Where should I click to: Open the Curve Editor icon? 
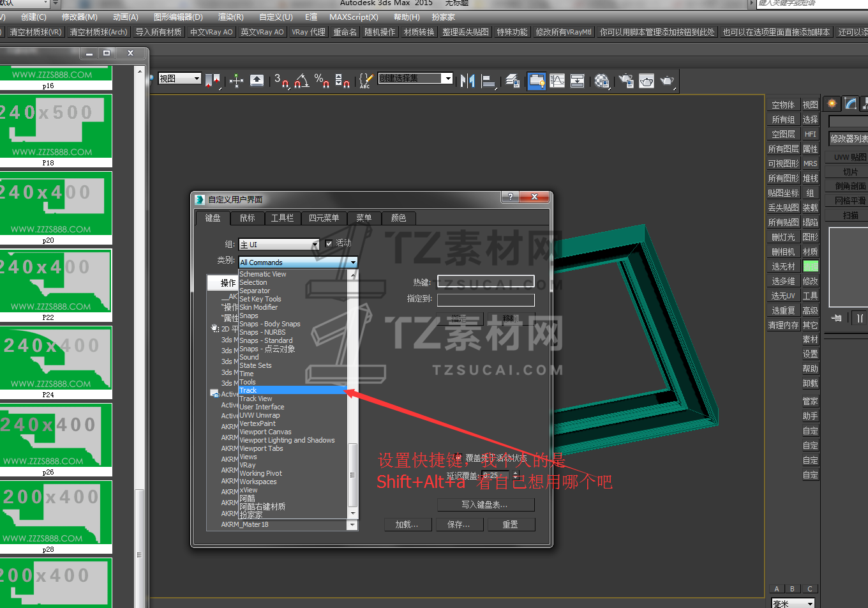pyautogui.click(x=557, y=80)
